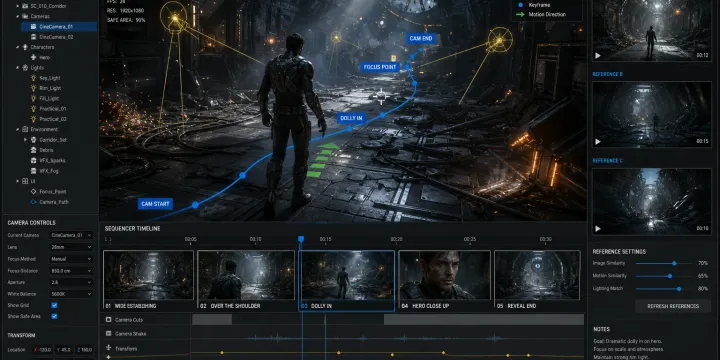Open the Focus Distance dropdown

click(71, 271)
